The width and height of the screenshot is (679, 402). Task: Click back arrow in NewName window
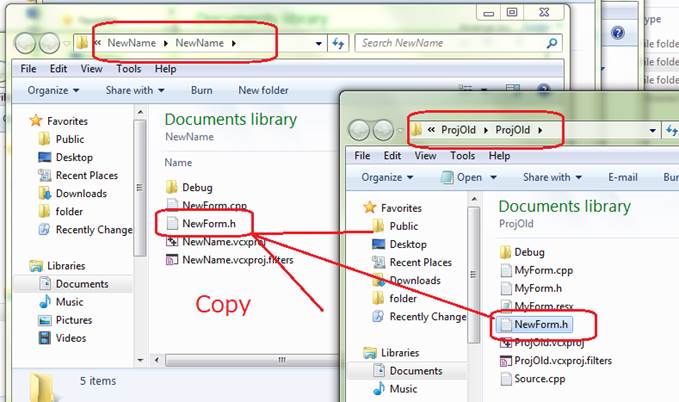tap(26, 44)
